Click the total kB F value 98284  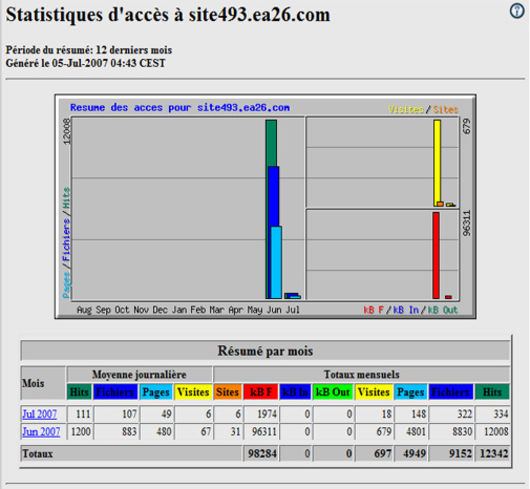(x=262, y=454)
